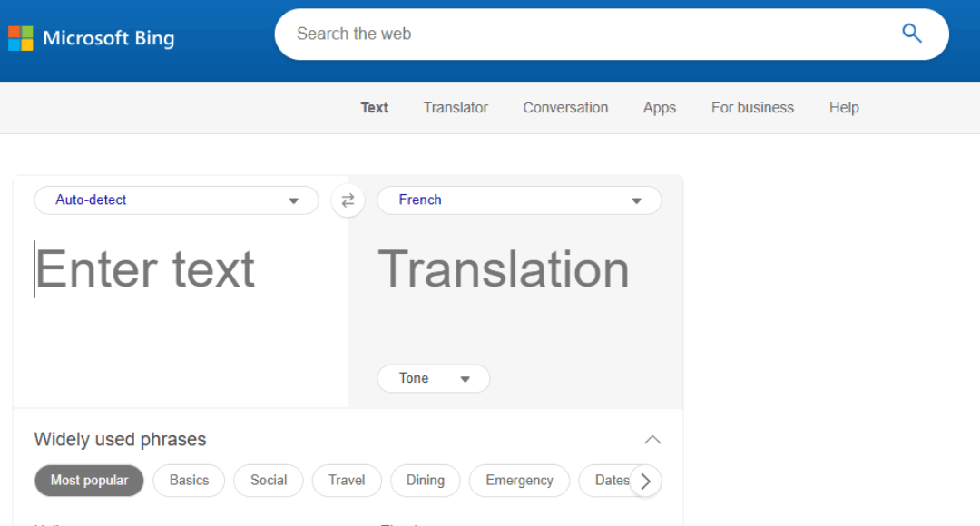Switch to the Translator tab
The height and width of the screenshot is (526, 980).
click(456, 107)
